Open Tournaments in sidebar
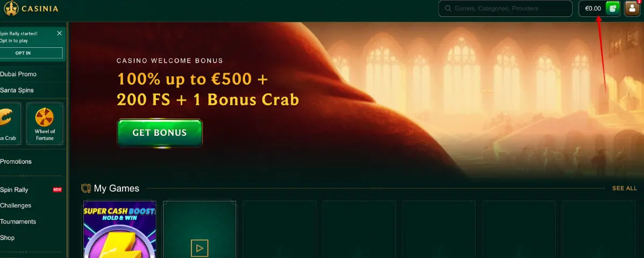Viewport: 644px width, 258px height. 18,222
